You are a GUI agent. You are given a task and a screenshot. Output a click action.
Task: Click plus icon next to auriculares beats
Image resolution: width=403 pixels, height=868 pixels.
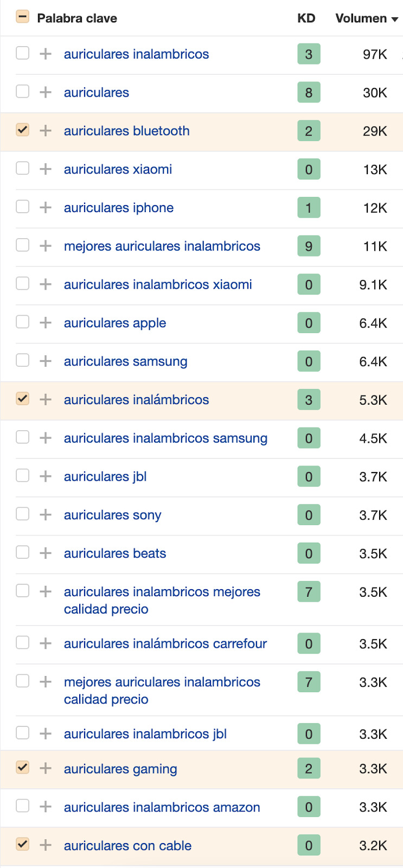click(46, 553)
